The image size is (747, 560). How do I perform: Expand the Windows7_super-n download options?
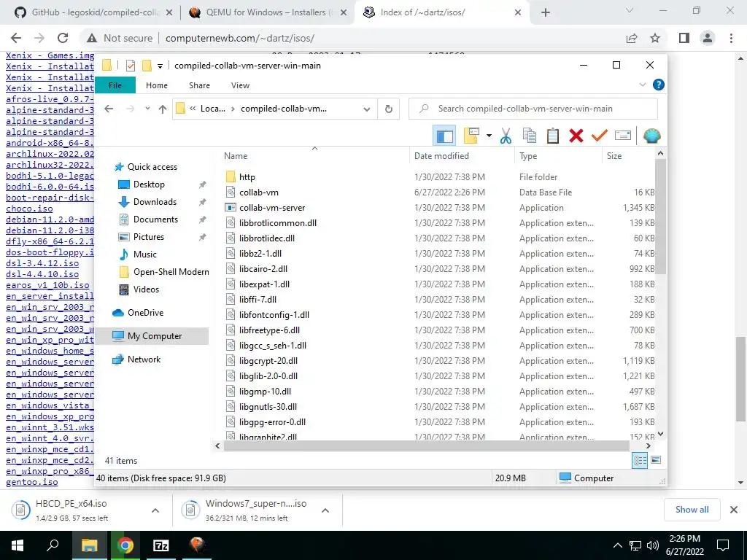point(325,510)
